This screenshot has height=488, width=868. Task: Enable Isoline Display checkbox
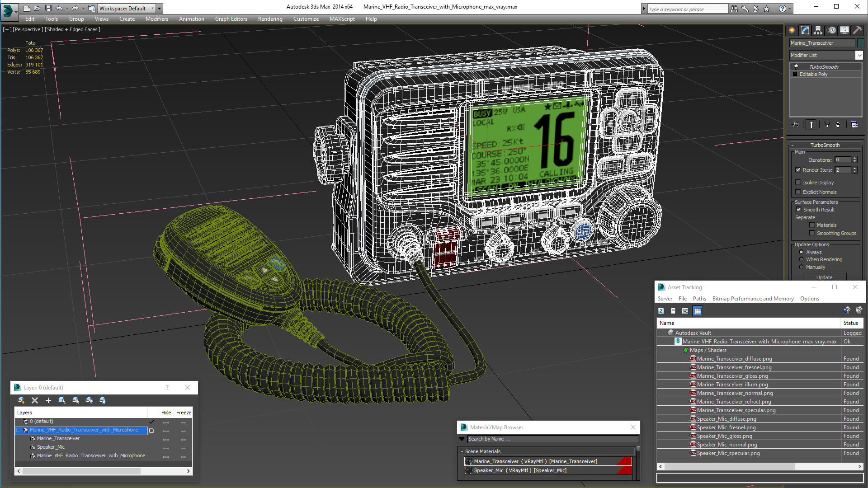(798, 183)
